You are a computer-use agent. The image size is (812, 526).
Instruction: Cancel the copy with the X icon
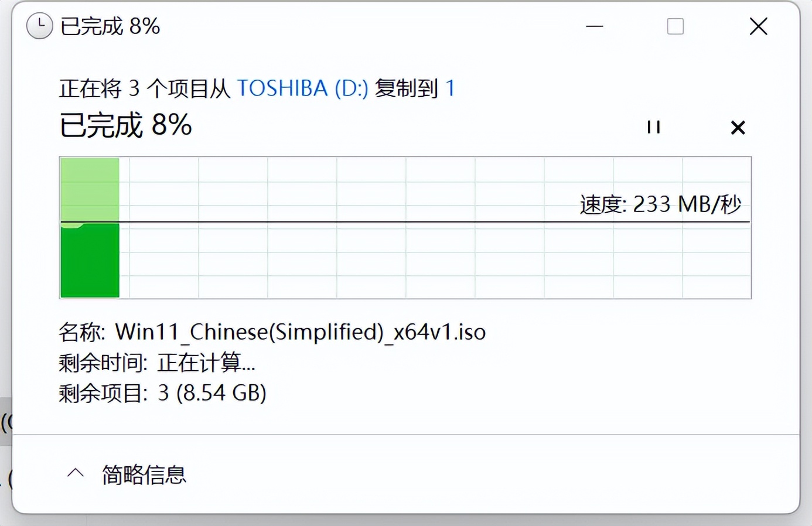pyautogui.click(x=738, y=128)
